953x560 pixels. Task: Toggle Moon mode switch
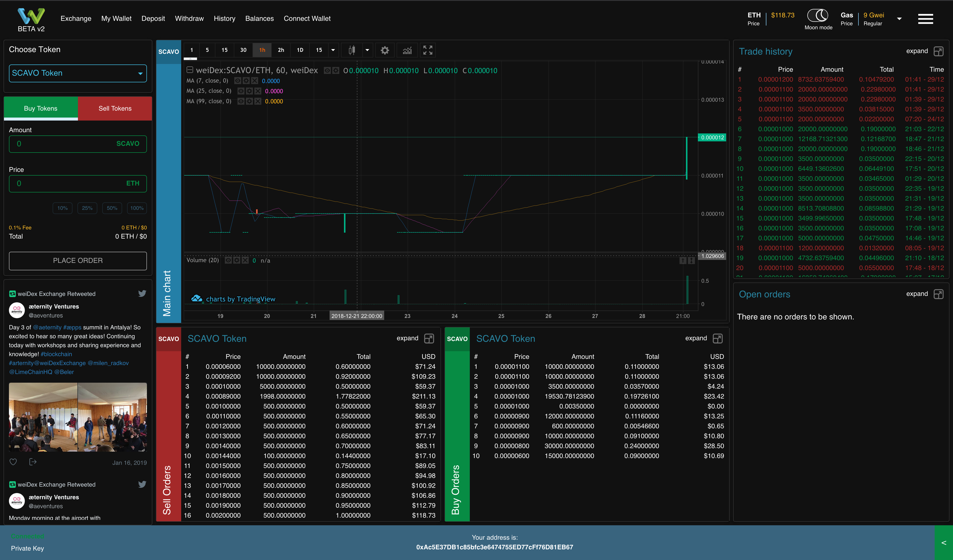(x=817, y=16)
